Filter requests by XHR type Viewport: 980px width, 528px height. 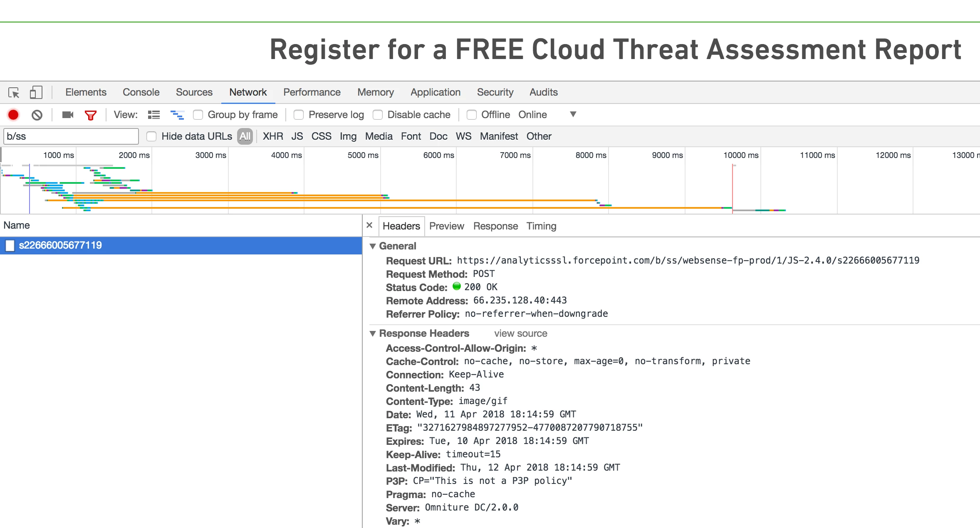click(x=272, y=136)
